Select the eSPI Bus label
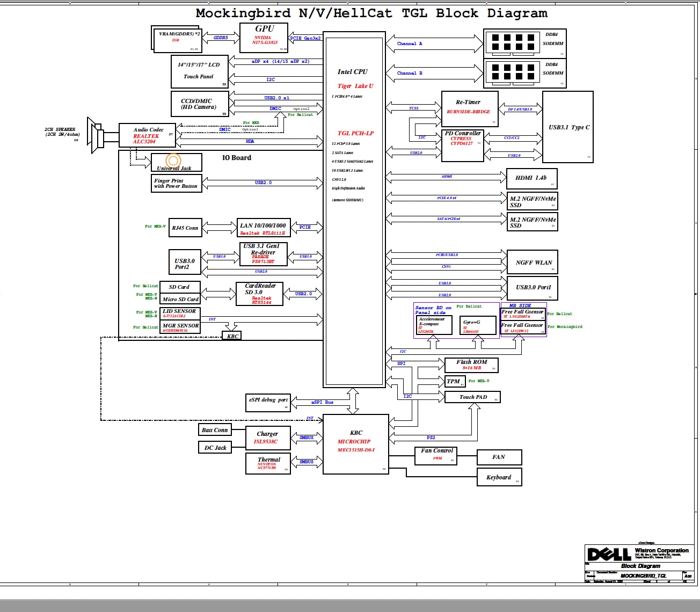The height and width of the screenshot is (612, 700). pos(322,402)
